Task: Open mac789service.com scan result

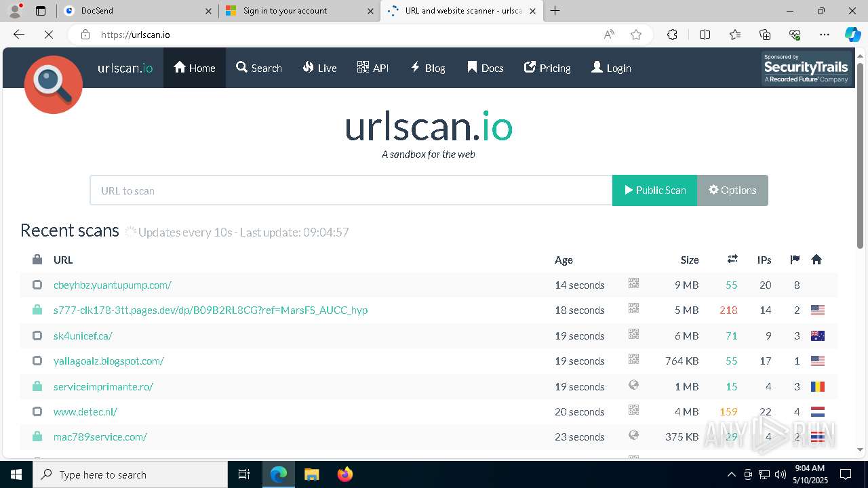Action: point(100,436)
